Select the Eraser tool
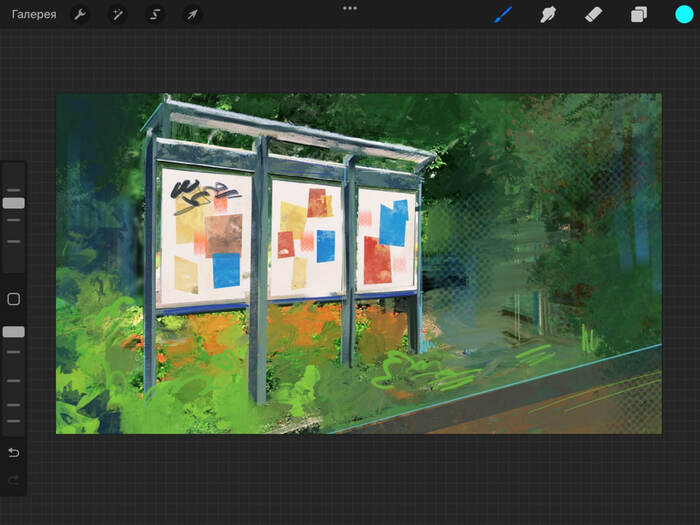This screenshot has width=700, height=525. 593,15
